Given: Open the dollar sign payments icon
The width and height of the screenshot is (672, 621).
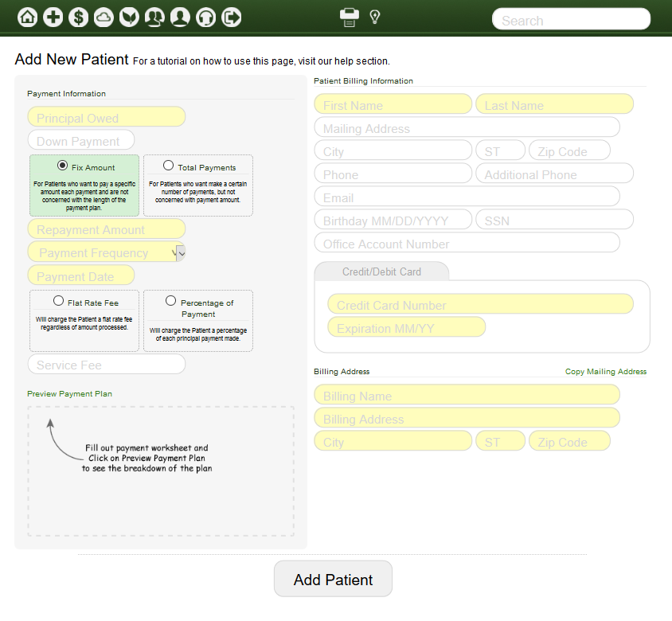Looking at the screenshot, I should 79,18.
